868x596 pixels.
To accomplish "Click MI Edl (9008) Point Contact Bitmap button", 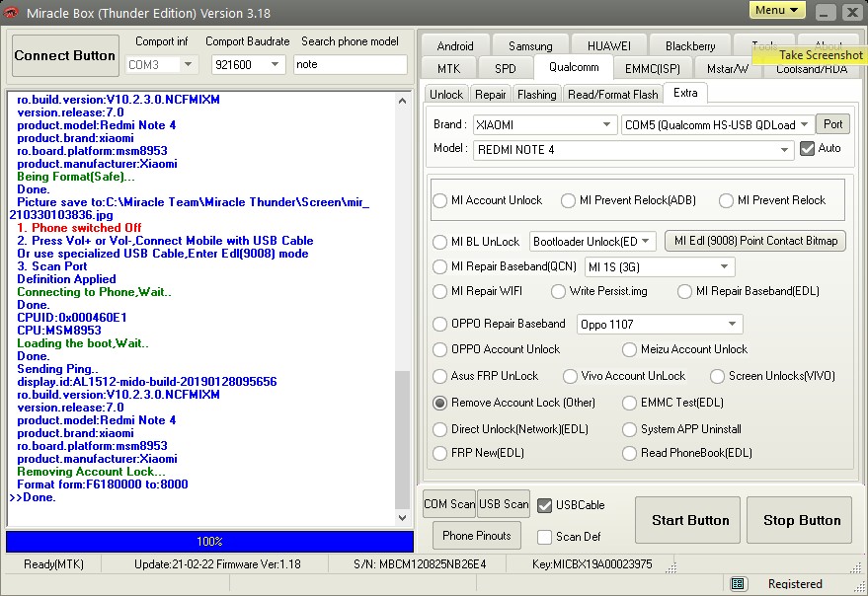I will [x=755, y=241].
